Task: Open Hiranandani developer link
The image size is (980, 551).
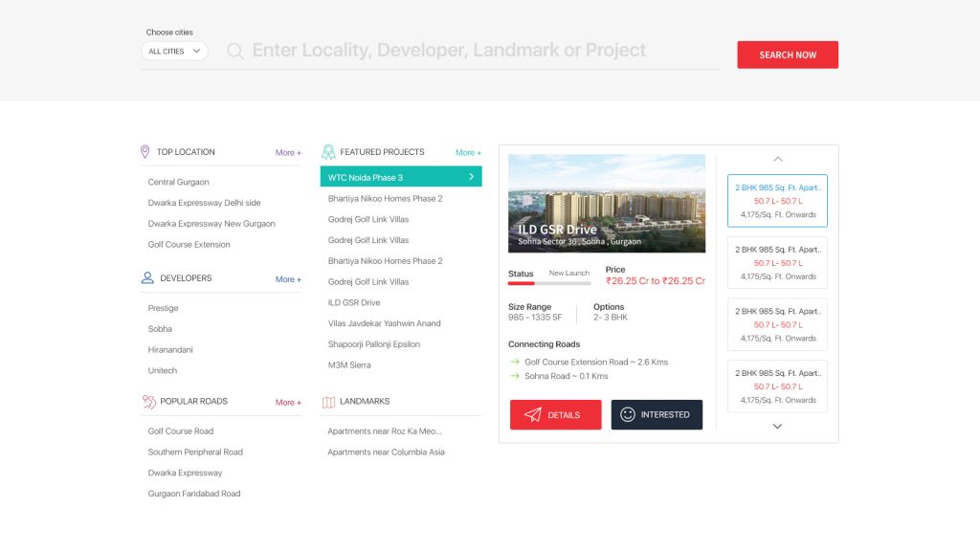Action: 170,350
